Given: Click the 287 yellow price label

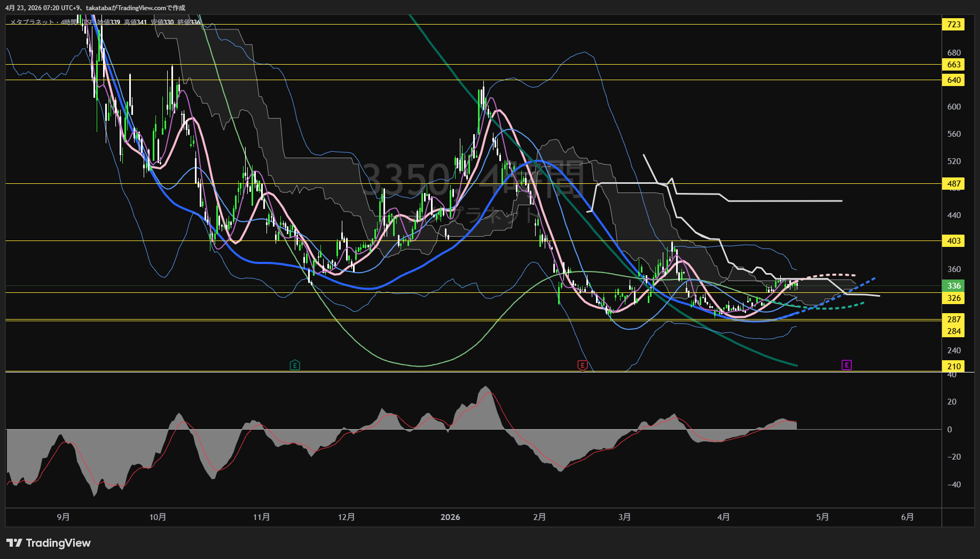Looking at the screenshot, I should (954, 320).
